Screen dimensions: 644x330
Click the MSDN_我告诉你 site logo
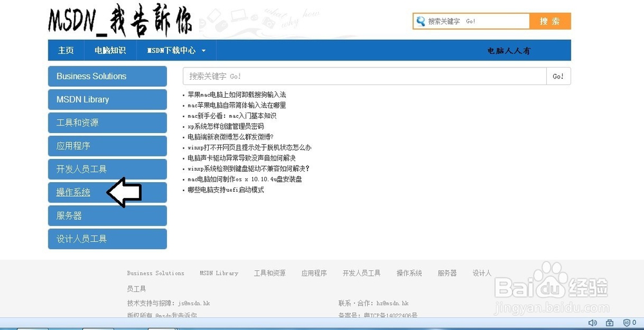[x=120, y=20]
